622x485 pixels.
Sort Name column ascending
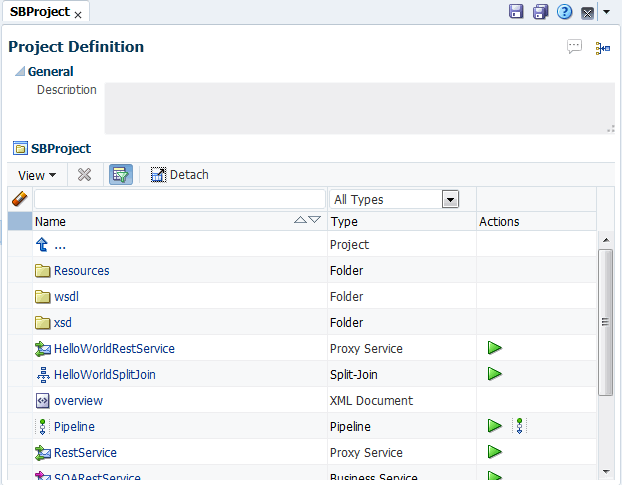(x=300, y=220)
